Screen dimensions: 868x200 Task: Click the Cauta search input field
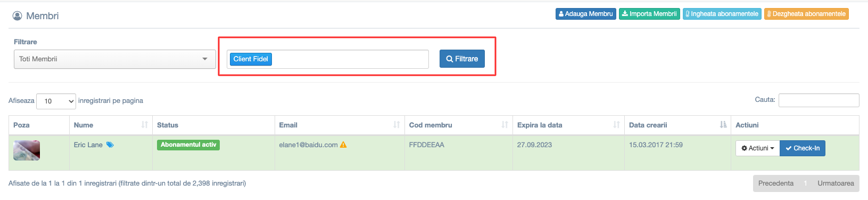pyautogui.click(x=819, y=100)
